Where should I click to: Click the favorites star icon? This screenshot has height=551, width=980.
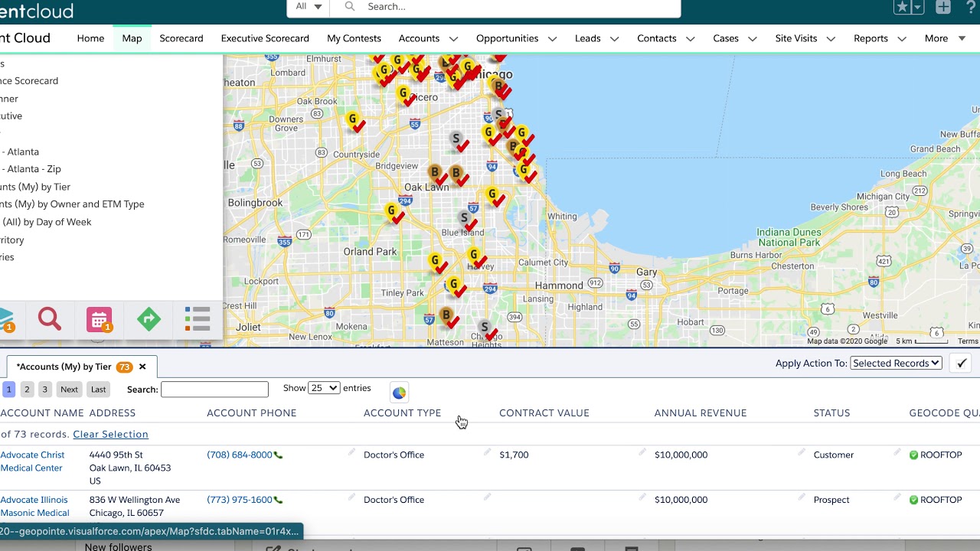pos(903,7)
